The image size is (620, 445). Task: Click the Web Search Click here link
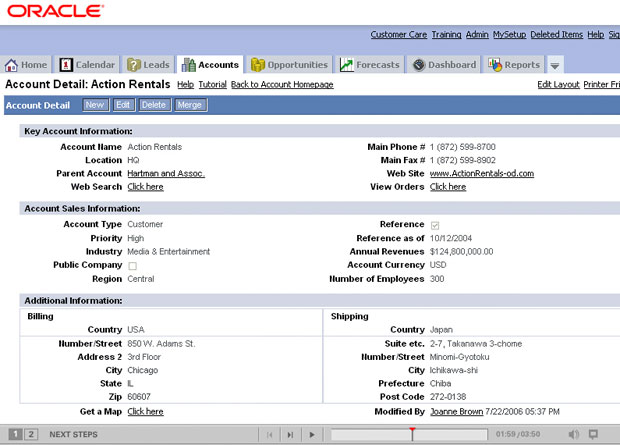[x=145, y=187]
